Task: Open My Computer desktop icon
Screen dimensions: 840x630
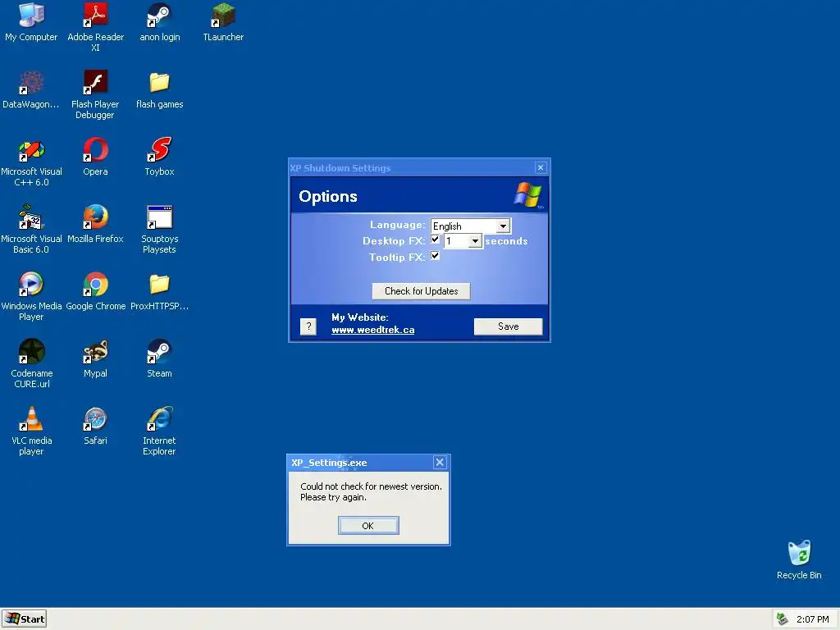Action: coord(31,22)
